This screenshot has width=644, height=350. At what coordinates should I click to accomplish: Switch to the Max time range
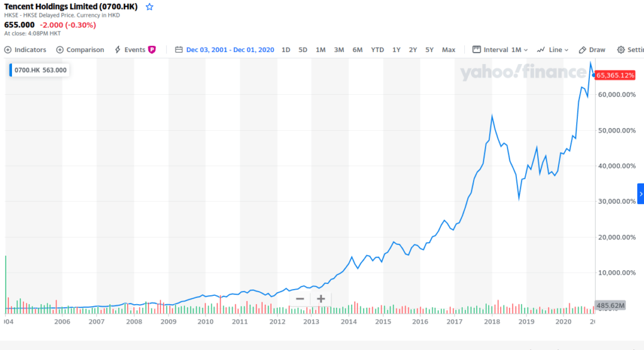tap(448, 50)
